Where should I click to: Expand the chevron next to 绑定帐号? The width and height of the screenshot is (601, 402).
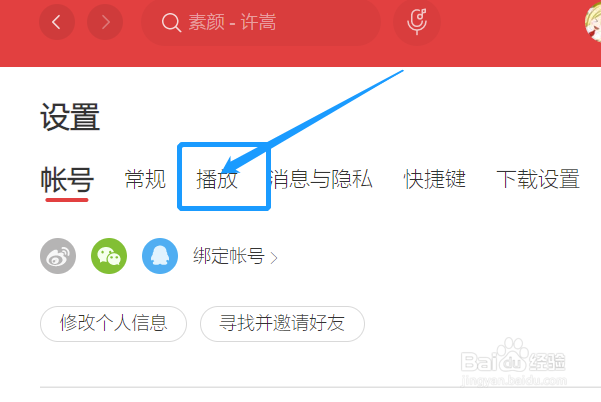274,258
